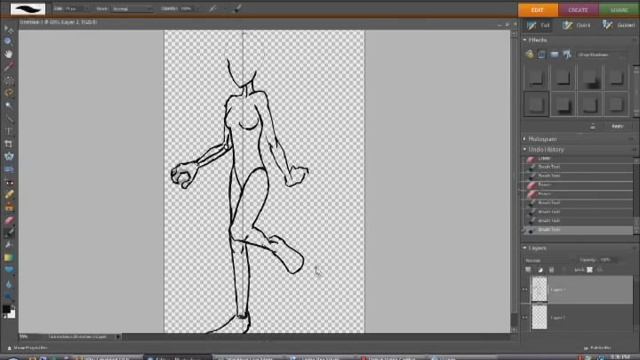
Task: Hide Layer 2 with its eye icon
Action: click(x=525, y=289)
